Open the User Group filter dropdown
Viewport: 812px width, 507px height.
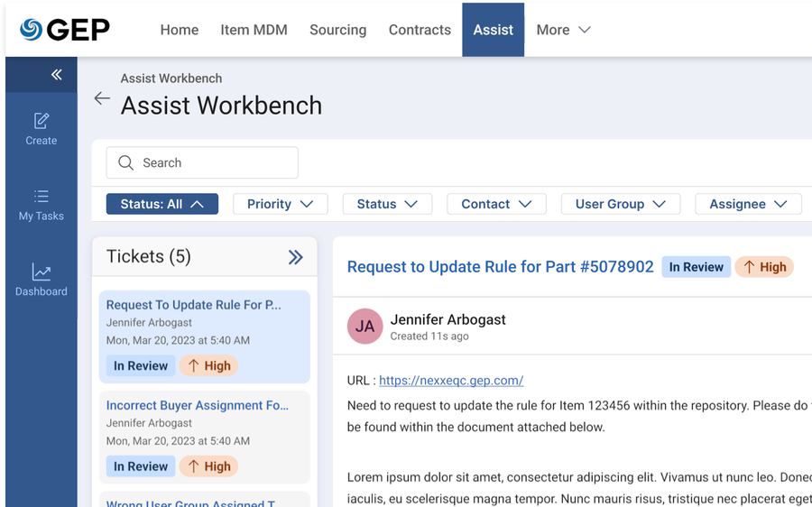pos(621,204)
